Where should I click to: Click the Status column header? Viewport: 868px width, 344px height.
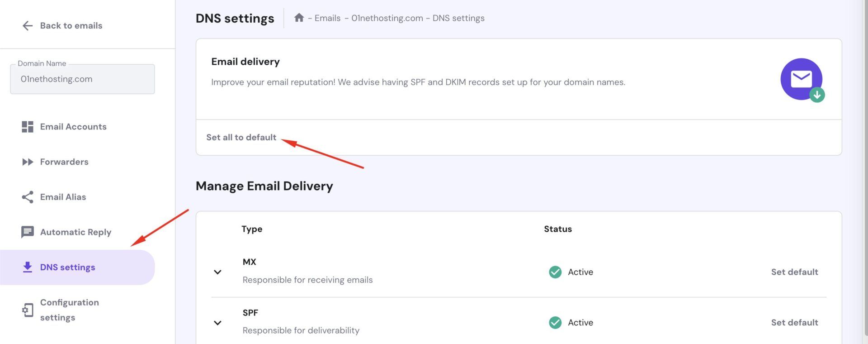[x=558, y=229]
